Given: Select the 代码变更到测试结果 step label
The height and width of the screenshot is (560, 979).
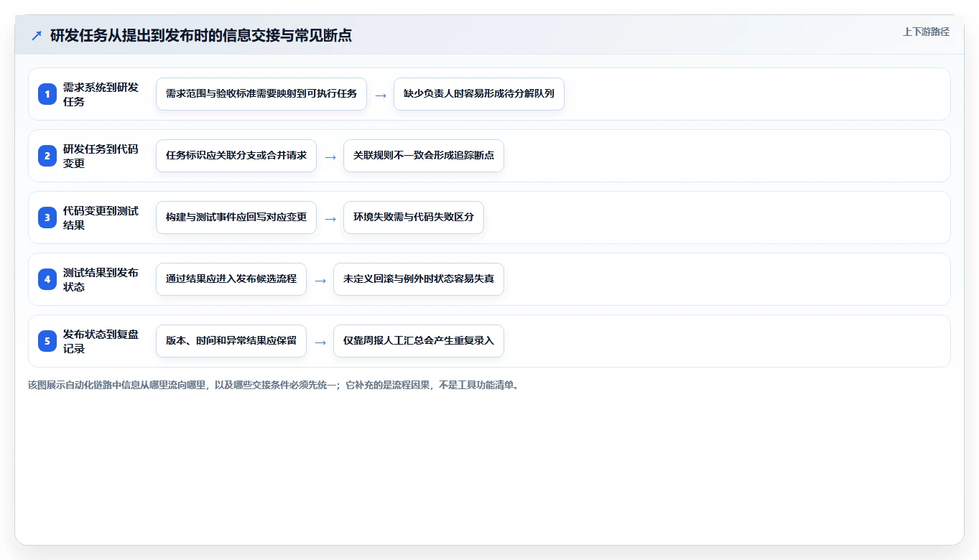Looking at the screenshot, I should coord(101,218).
